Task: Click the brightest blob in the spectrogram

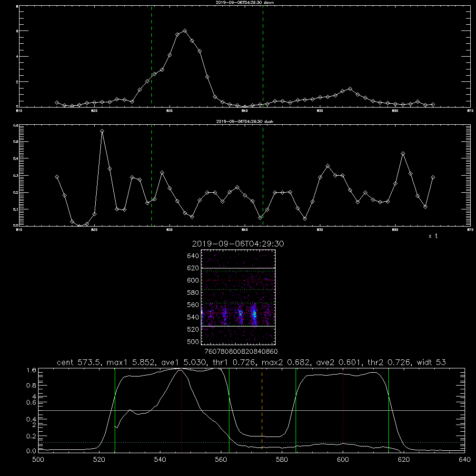Action: [x=254, y=314]
